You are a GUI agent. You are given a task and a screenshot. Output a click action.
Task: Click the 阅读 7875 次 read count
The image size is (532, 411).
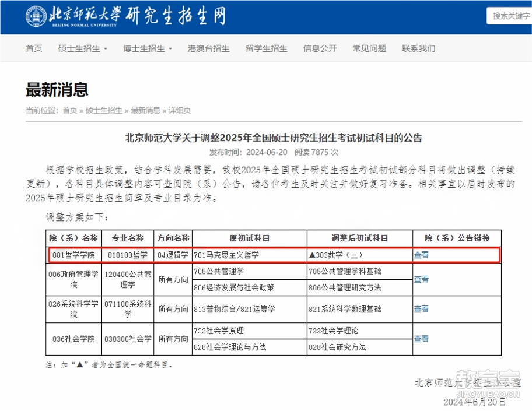click(316, 152)
